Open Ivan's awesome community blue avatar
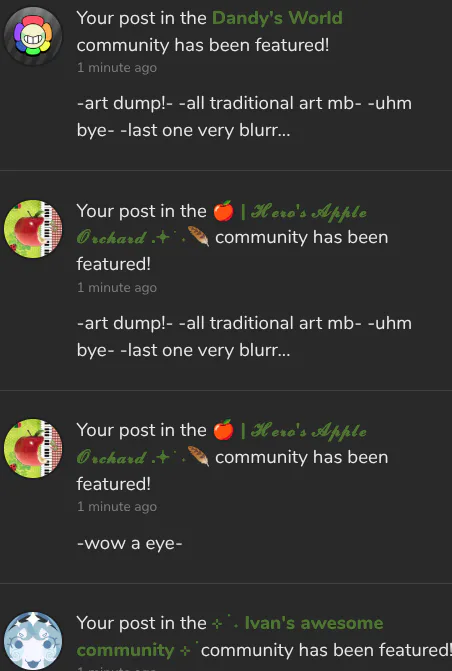This screenshot has width=452, height=671. (33, 641)
